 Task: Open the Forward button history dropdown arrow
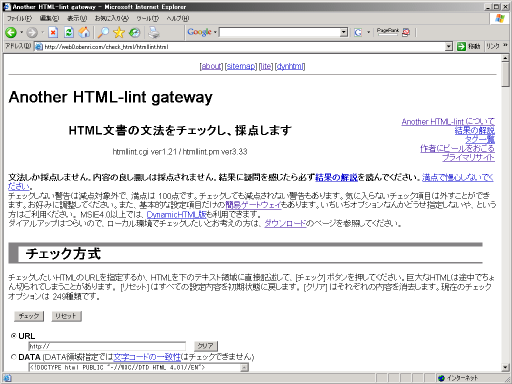point(43,32)
